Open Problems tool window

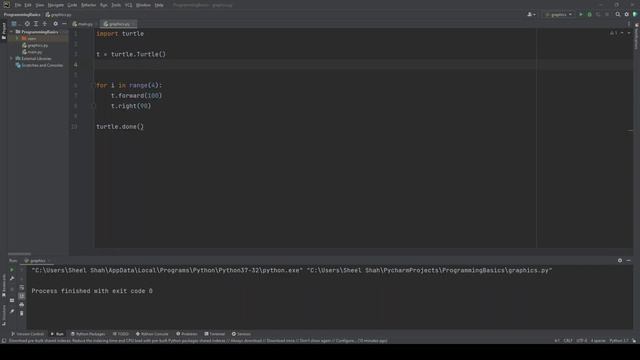coord(187,334)
